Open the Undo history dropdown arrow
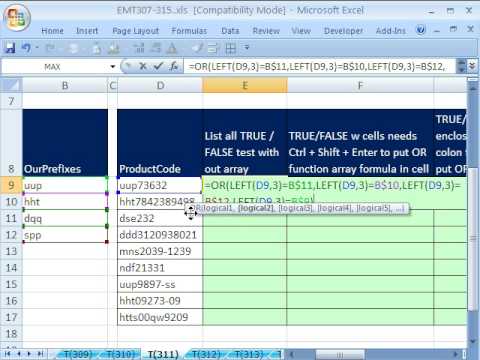Image resolution: width=480 pixels, height=360 pixels. [37, 48]
